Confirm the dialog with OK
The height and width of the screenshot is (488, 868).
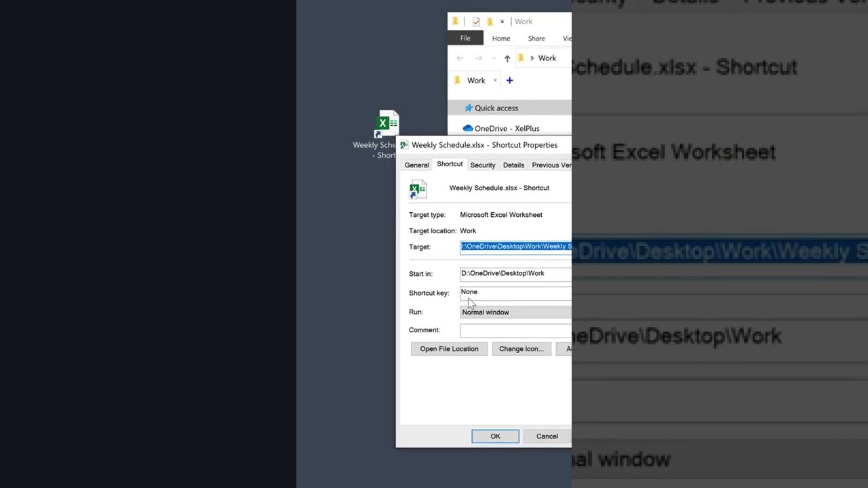pyautogui.click(x=496, y=436)
